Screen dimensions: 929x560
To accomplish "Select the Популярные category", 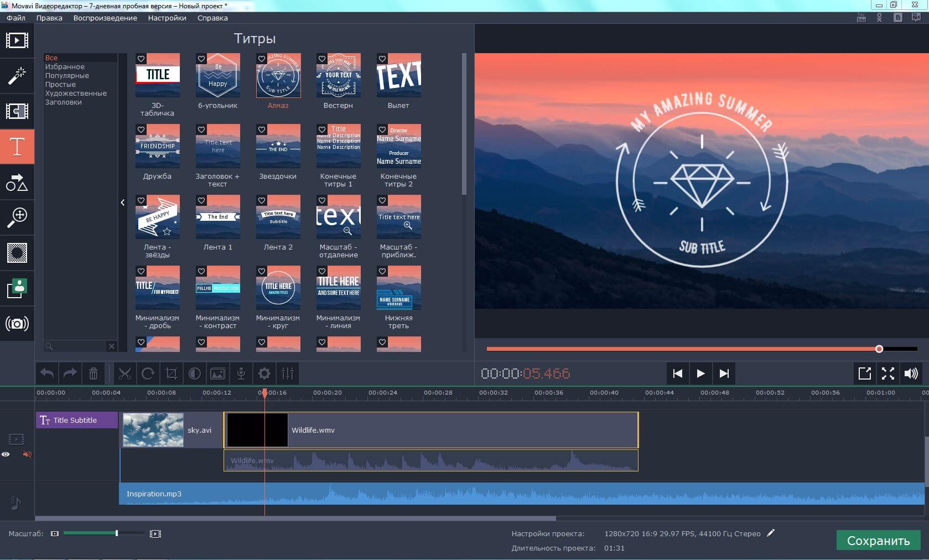I will click(67, 75).
